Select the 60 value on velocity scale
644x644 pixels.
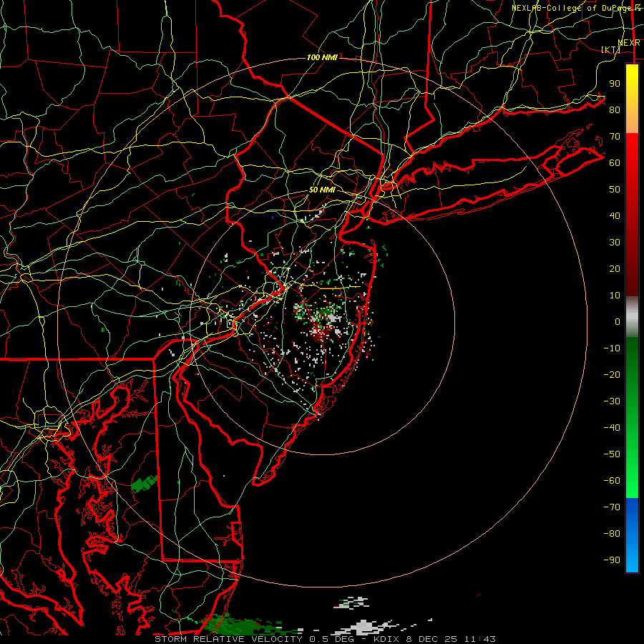click(615, 162)
